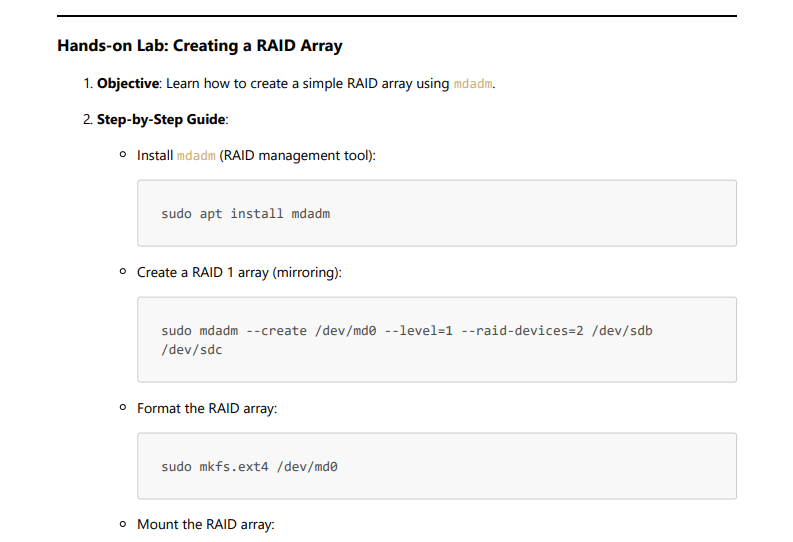This screenshot has width=793, height=542.
Task: Click the 'sudo mkfs.ext4 /dev/md0' code block
Action: [x=437, y=466]
